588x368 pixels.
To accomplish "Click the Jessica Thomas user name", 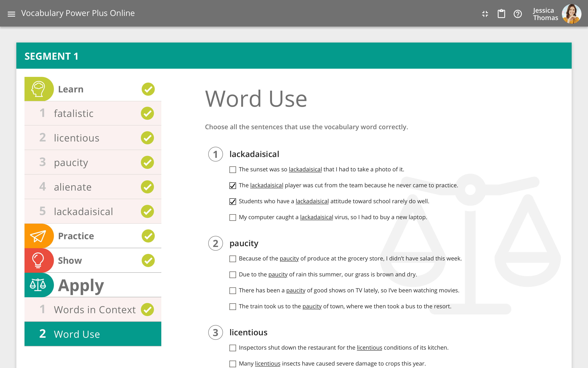I will coord(546,14).
